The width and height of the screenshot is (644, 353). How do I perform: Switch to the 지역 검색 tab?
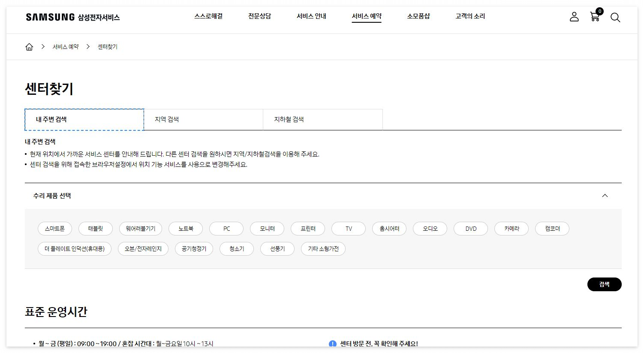click(x=204, y=120)
